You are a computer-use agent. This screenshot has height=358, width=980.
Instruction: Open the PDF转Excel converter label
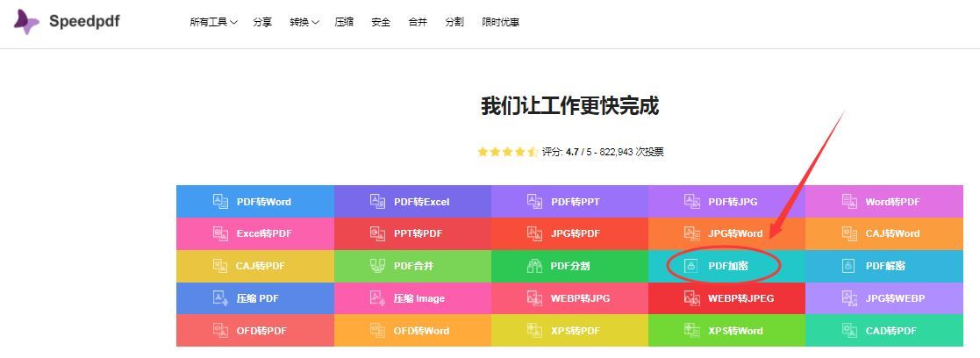(x=422, y=202)
